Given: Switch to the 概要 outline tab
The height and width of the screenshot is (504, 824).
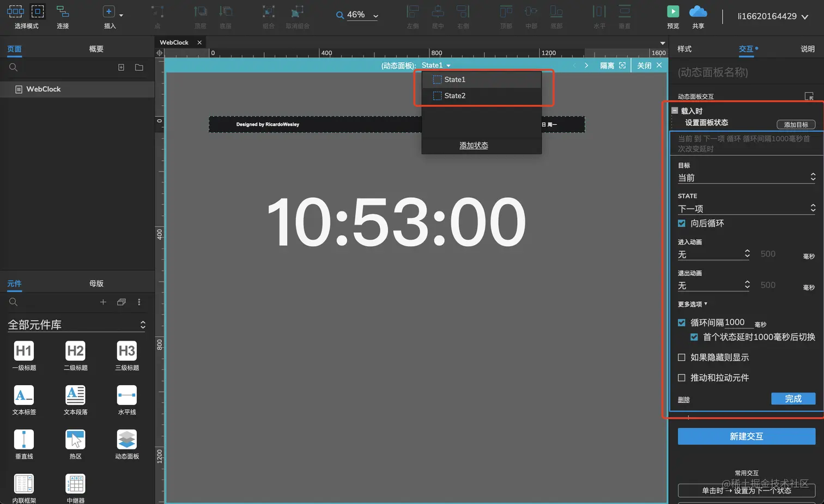Looking at the screenshot, I should point(96,49).
